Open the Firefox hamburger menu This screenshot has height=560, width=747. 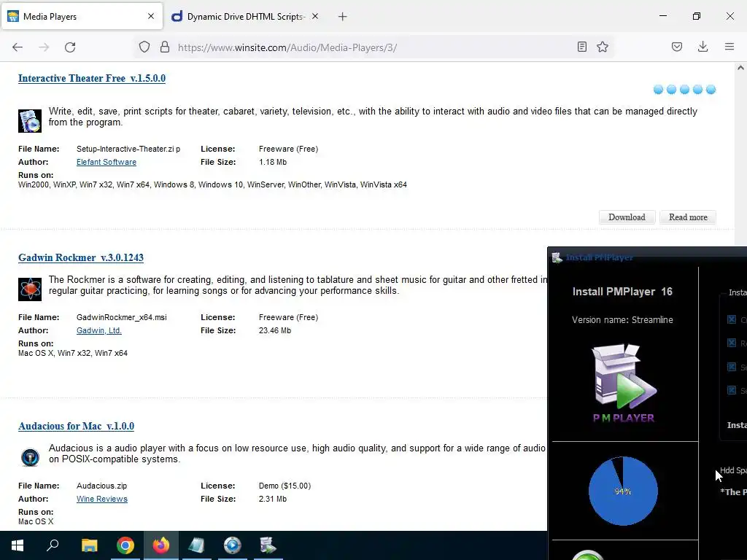tap(729, 47)
